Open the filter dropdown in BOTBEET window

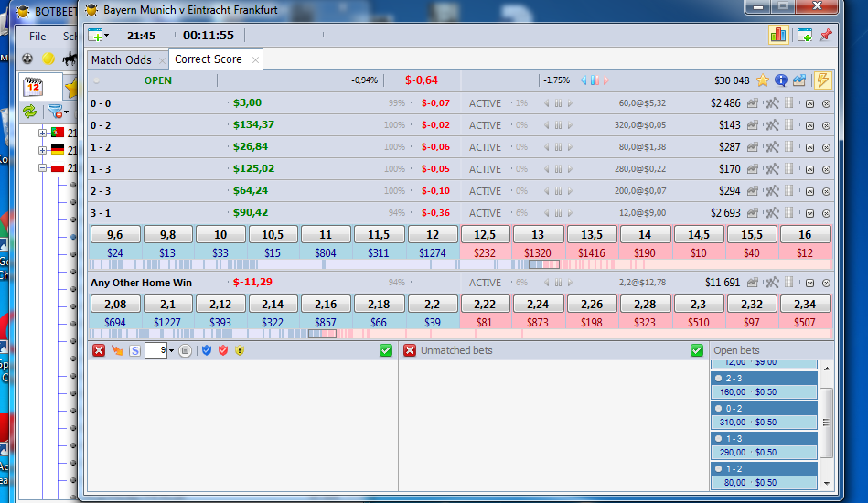coord(67,112)
